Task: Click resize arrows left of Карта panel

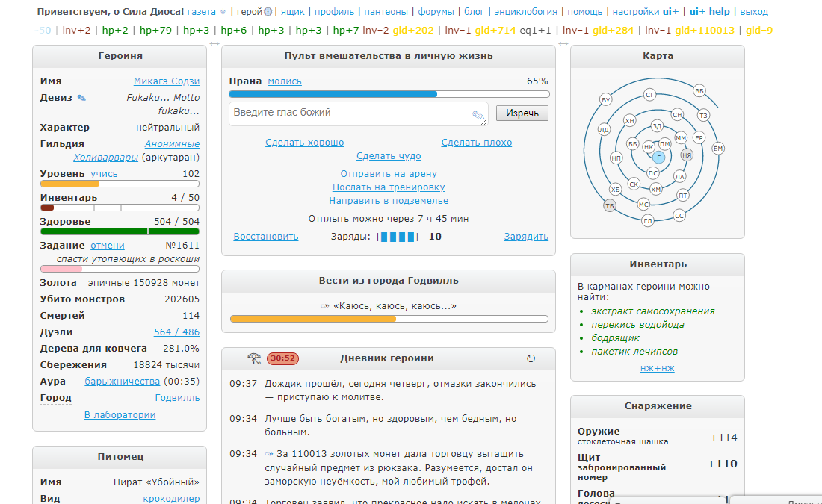Action: (x=563, y=44)
